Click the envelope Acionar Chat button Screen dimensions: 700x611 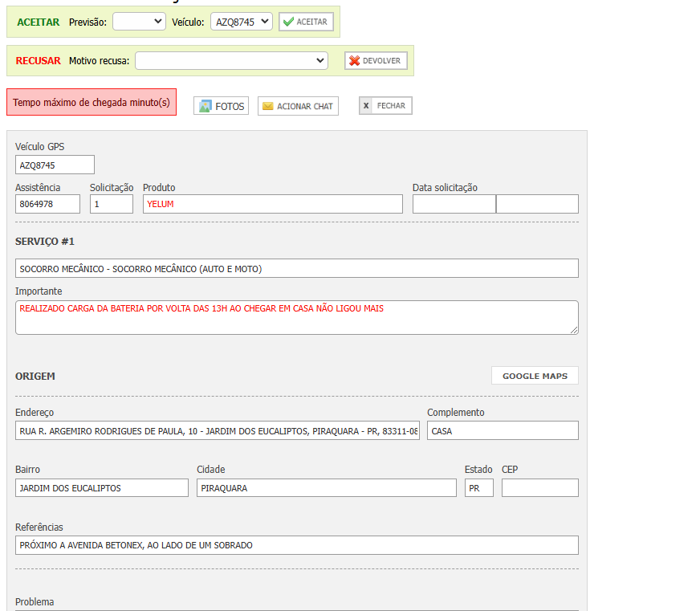tap(298, 106)
